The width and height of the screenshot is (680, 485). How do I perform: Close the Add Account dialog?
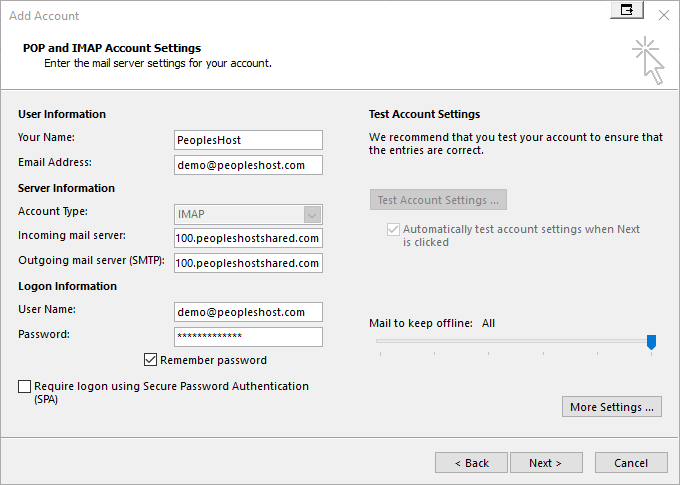click(664, 16)
